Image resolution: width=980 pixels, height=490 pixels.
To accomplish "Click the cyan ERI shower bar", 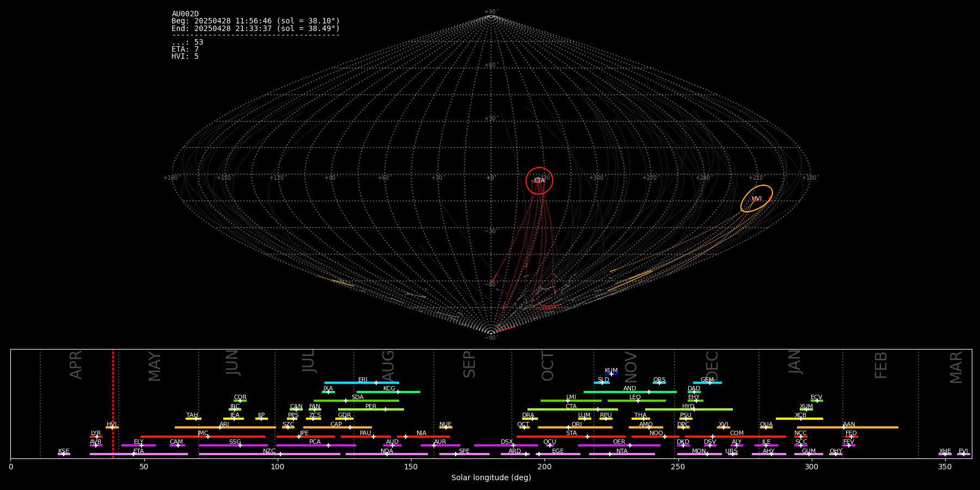I will tap(362, 383).
